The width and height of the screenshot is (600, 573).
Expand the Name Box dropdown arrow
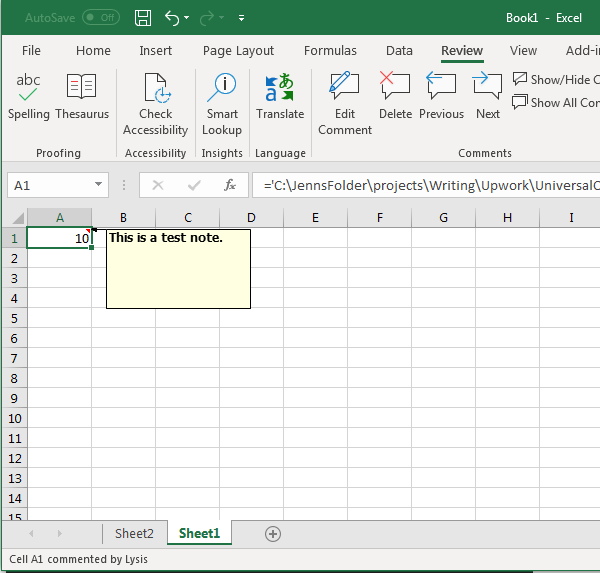coord(98,184)
